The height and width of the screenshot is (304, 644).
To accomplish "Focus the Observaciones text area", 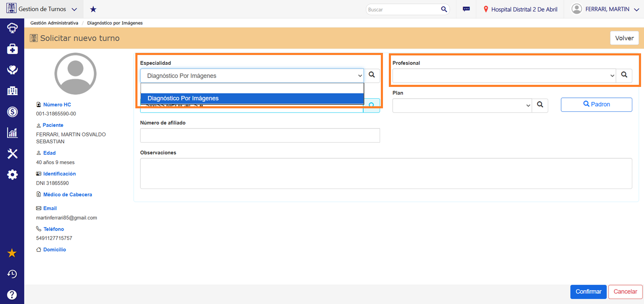I will pyautogui.click(x=386, y=173).
